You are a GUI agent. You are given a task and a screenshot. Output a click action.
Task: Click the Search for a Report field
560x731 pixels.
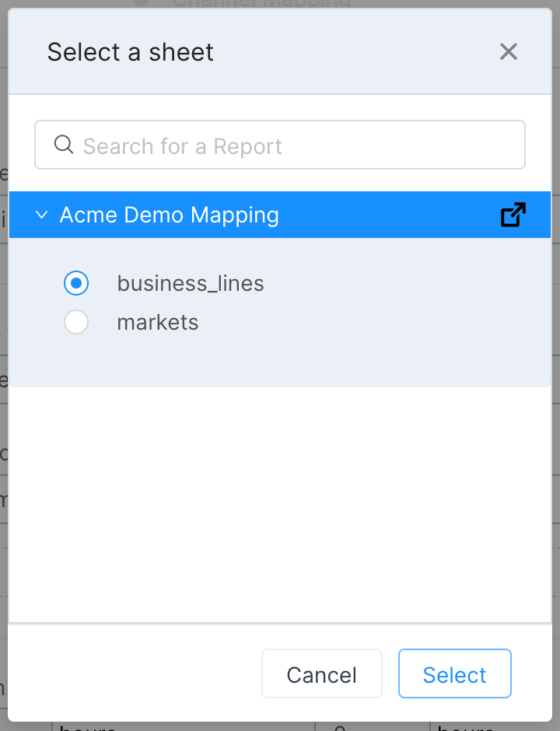pos(280,145)
